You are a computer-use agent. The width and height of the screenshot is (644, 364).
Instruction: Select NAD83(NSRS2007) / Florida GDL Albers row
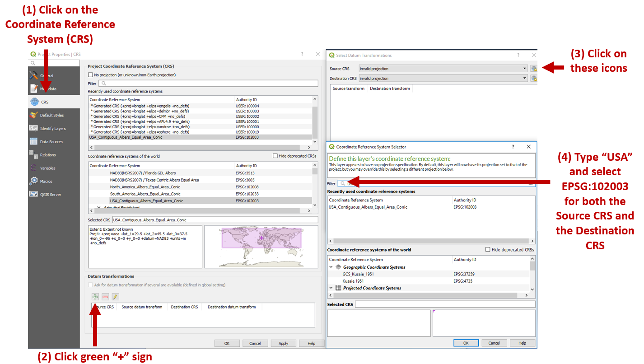(x=200, y=173)
